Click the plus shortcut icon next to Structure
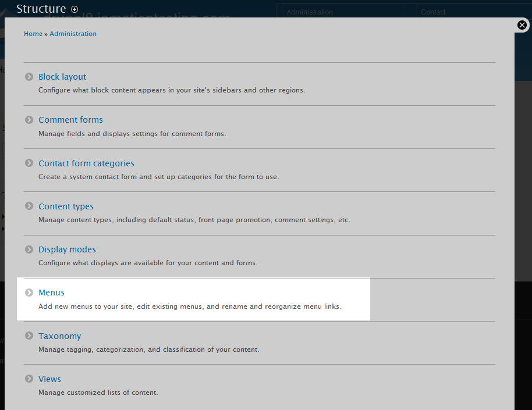Screen dimensions: 532x410 pyautogui.click(x=75, y=9)
